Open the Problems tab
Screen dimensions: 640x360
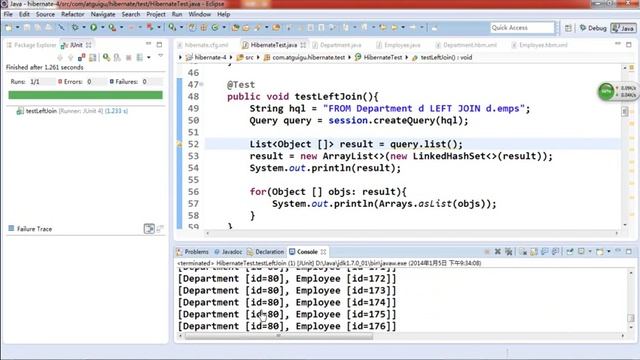[x=192, y=252]
